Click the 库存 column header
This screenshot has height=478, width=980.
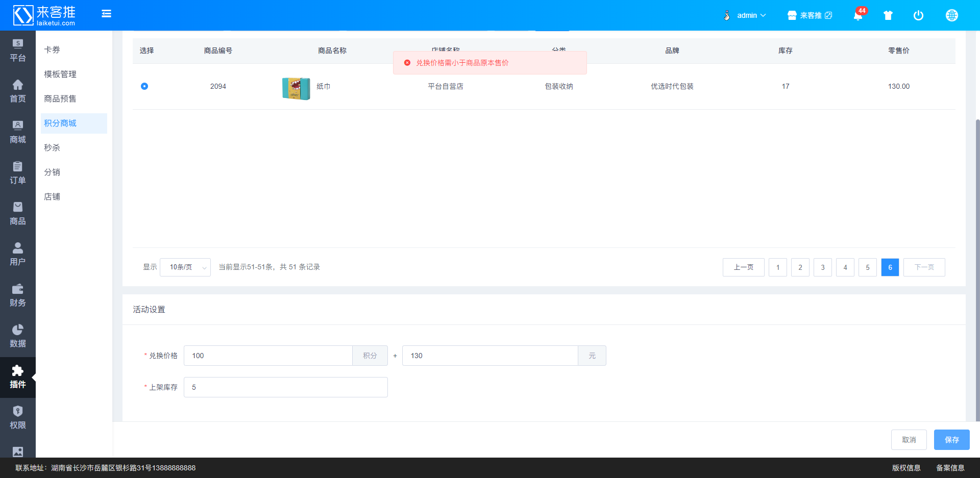click(x=786, y=51)
